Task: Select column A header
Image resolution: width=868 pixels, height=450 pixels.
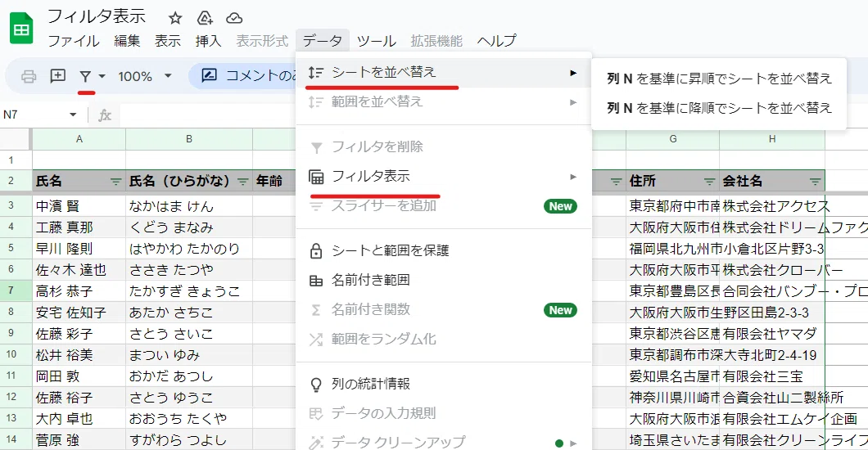Action: point(79,139)
